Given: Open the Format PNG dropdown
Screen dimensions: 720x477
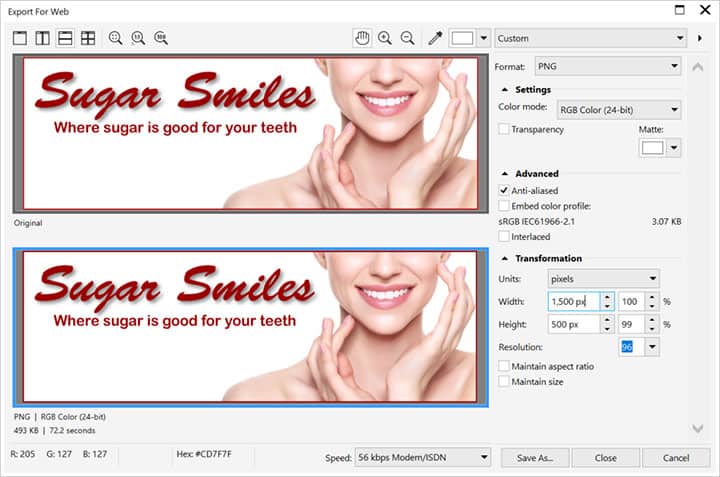Looking at the screenshot, I should point(608,67).
